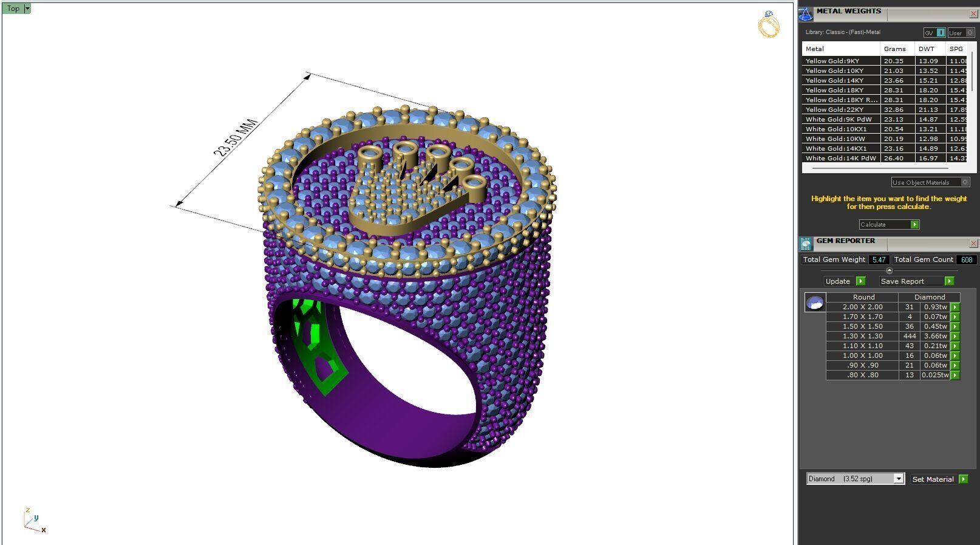Click the round diamond gem thumbnail
The width and height of the screenshot is (980, 545).
point(815,302)
